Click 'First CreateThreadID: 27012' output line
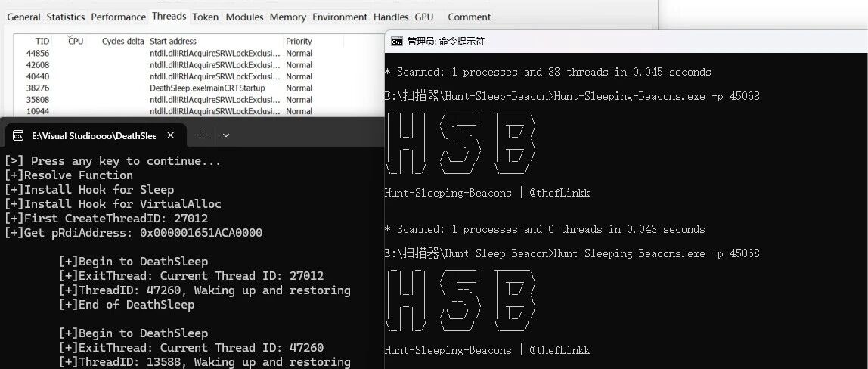Screen dimensions: 868x369 coord(107,219)
